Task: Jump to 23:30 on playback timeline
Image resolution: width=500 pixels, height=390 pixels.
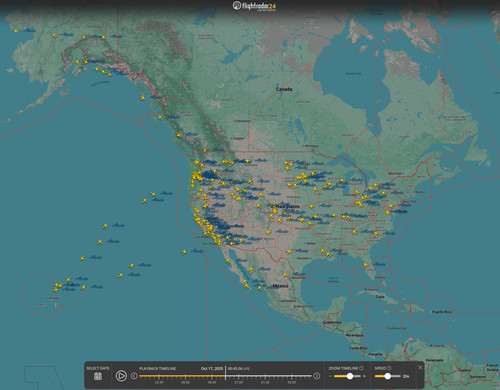Action: click(159, 382)
